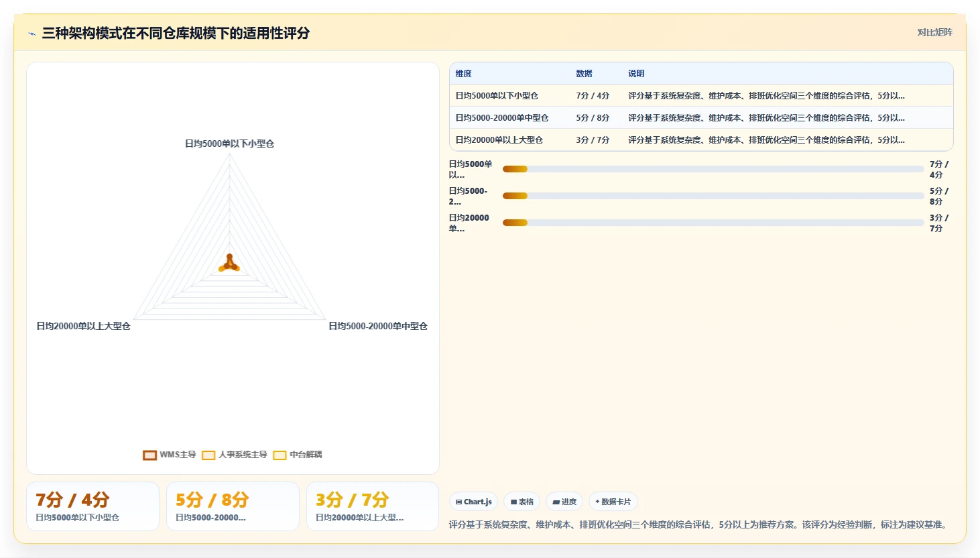Select the 表格 tag chip
Image resolution: width=980 pixels, height=558 pixels.
tap(522, 502)
